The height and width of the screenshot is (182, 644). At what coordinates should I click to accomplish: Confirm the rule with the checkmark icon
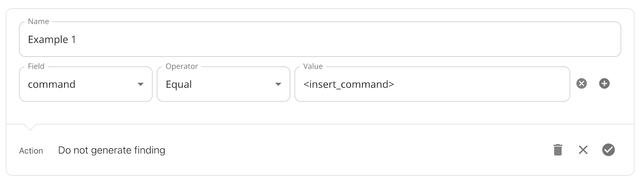pyautogui.click(x=608, y=150)
